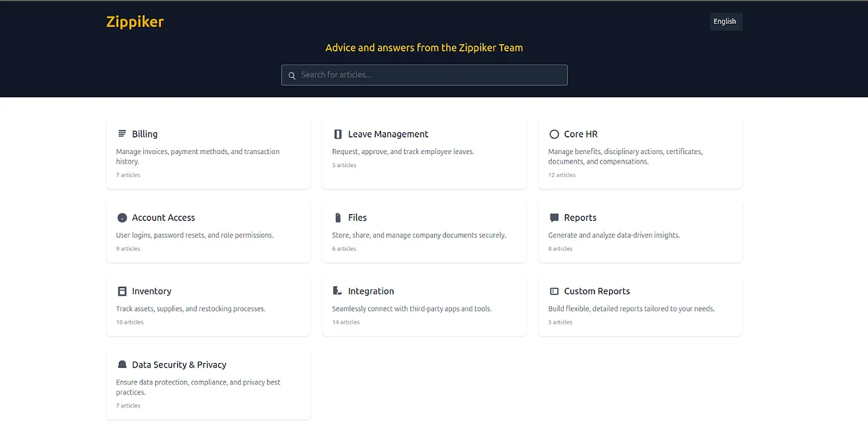Viewport: 868px width, 441px height.
Task: Click the Data Security & Privacy bell icon
Action: (x=121, y=364)
